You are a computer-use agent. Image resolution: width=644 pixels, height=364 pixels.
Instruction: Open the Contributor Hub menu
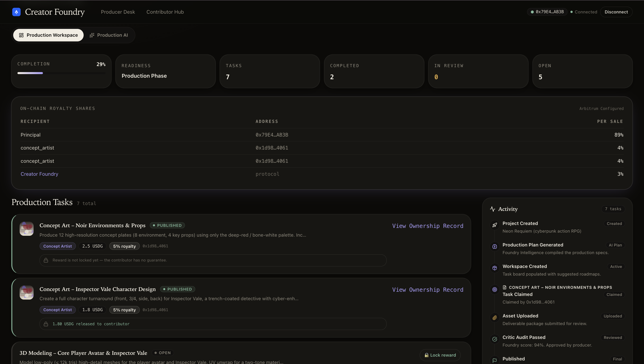click(165, 12)
